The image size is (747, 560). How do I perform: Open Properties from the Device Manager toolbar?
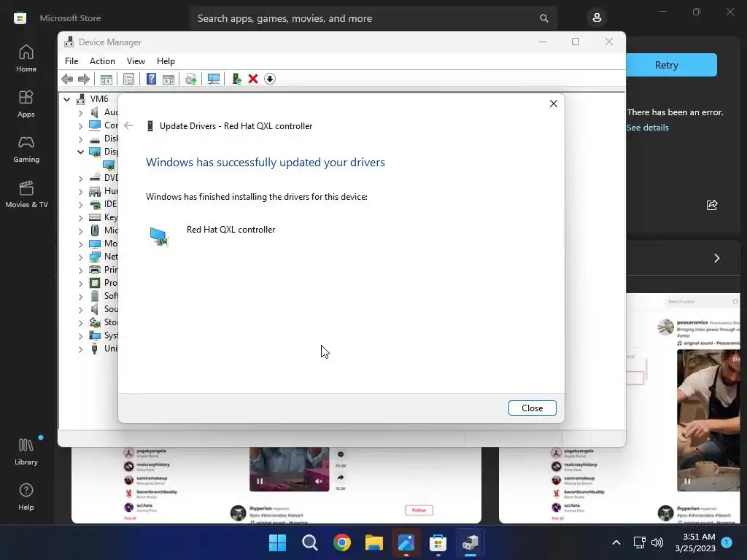(x=128, y=79)
